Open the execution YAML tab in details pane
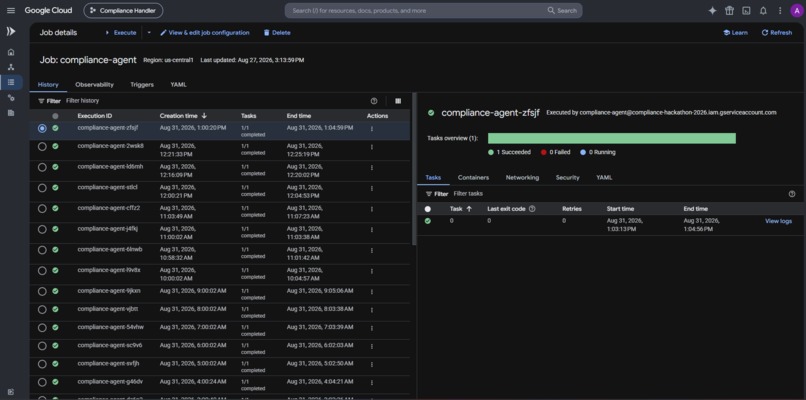 (x=604, y=177)
